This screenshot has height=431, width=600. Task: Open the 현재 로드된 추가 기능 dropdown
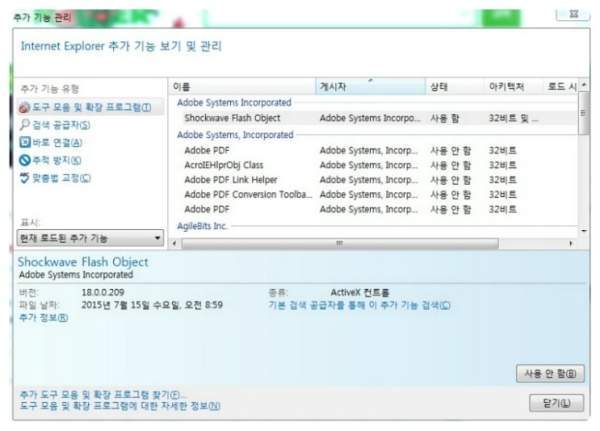[90, 238]
